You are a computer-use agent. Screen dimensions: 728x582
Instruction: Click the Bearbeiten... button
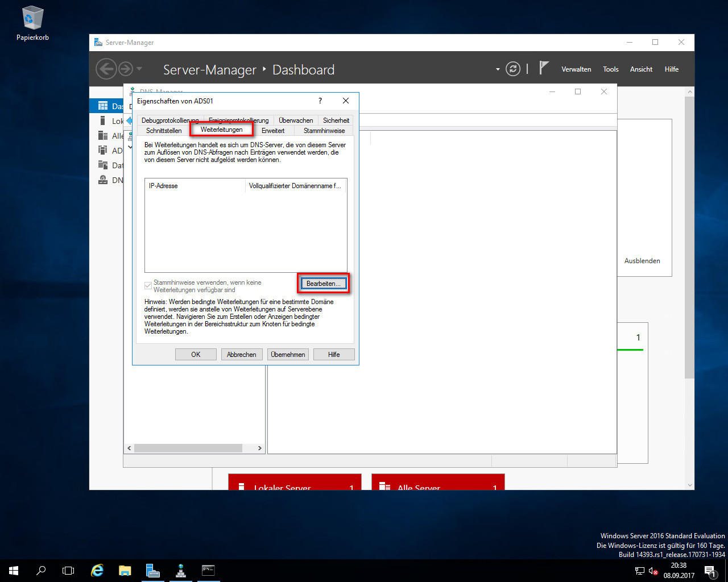click(x=323, y=284)
